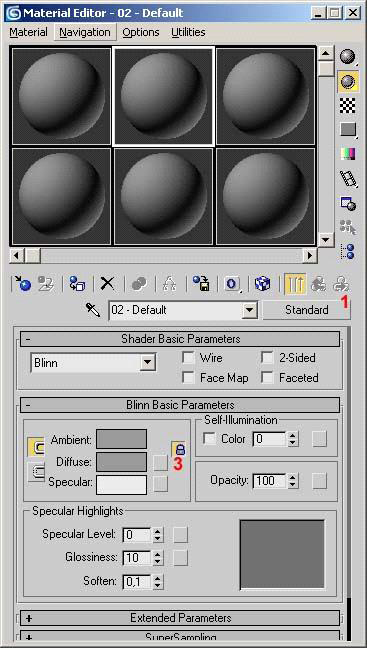367x650 pixels.
Task: Enable the Faceted checkbox
Action: pos(267,378)
